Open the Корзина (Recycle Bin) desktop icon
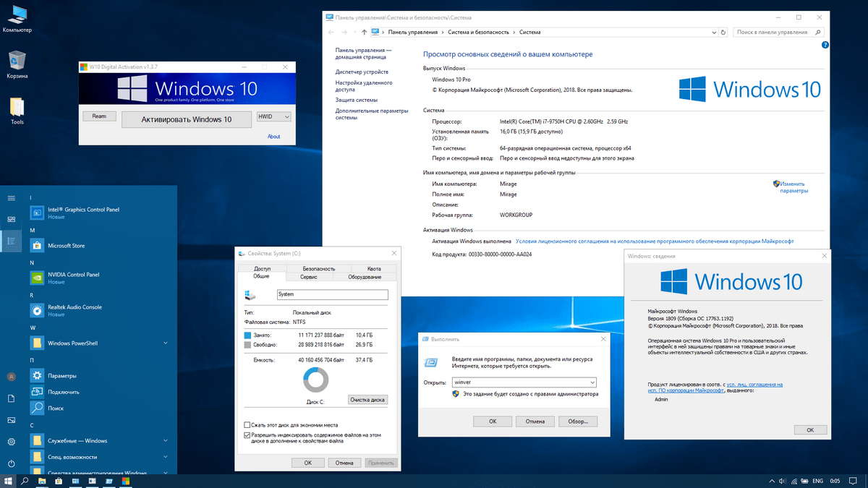868x488 pixels. 17,64
